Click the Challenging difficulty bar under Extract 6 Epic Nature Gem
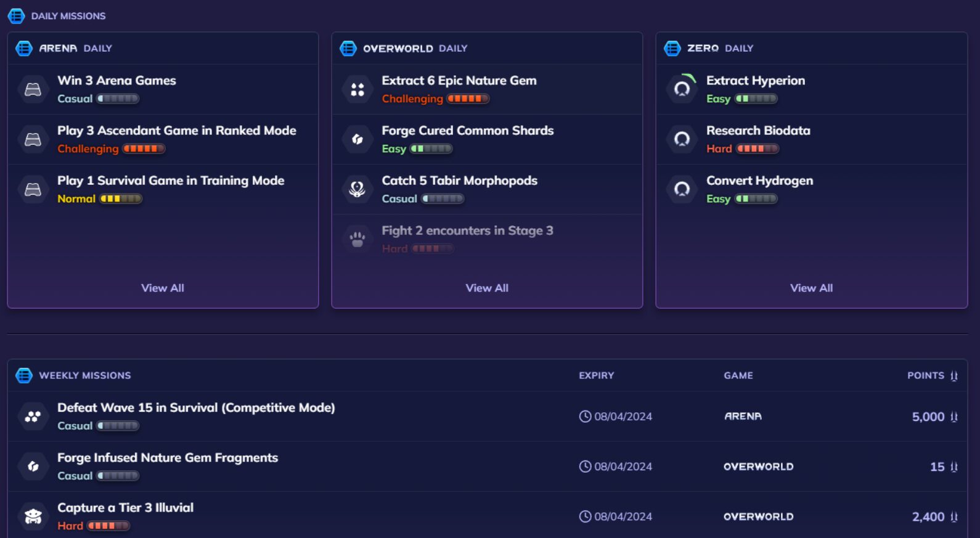The width and height of the screenshot is (980, 538). 468,99
